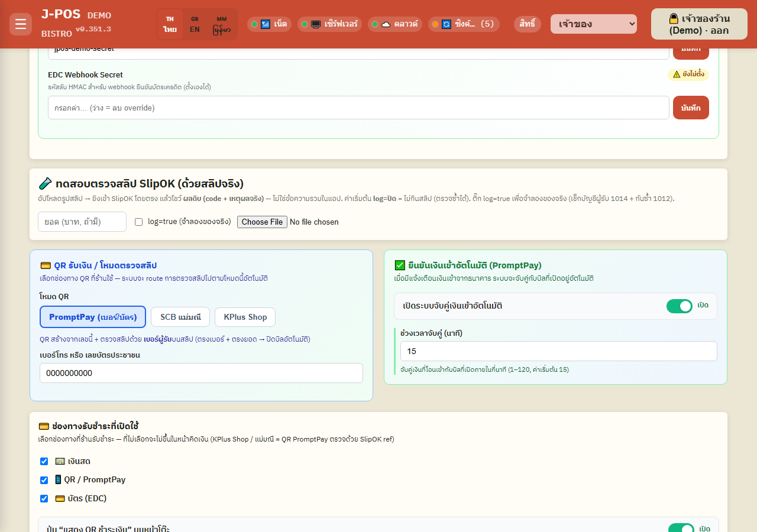Click the EDC Webhook Secret input field
This screenshot has height=532, width=757.
point(358,108)
